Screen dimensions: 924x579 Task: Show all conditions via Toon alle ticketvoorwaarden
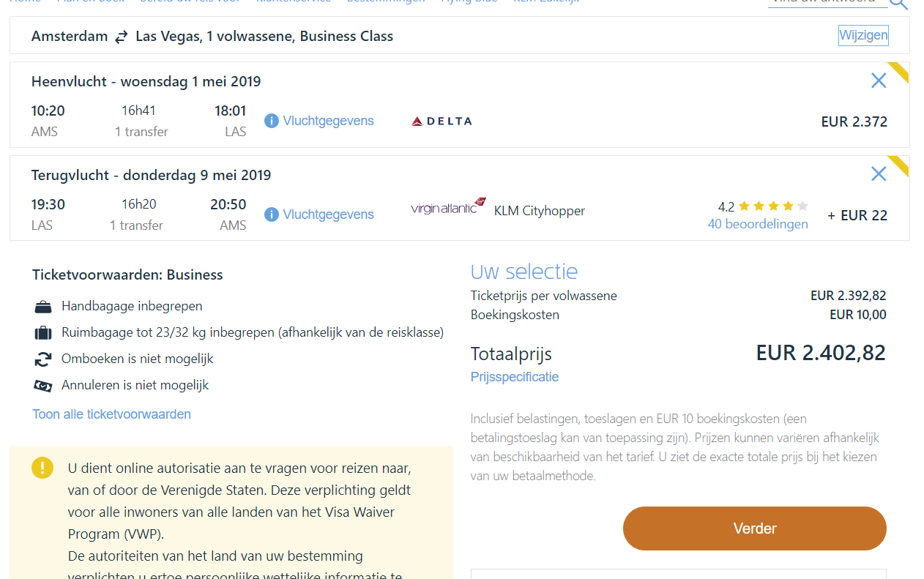(x=111, y=414)
